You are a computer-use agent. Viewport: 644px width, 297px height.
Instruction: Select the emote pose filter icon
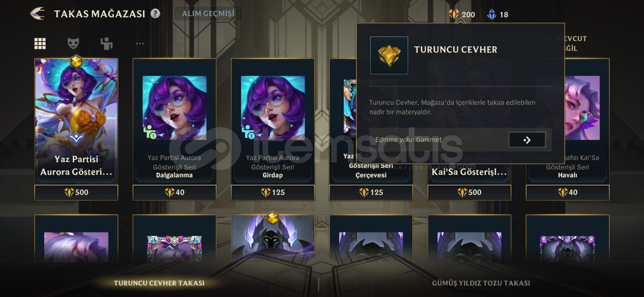pos(107,43)
